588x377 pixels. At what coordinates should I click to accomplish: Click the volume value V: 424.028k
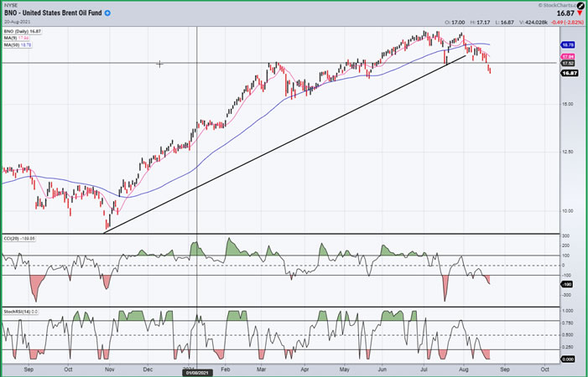(x=533, y=23)
